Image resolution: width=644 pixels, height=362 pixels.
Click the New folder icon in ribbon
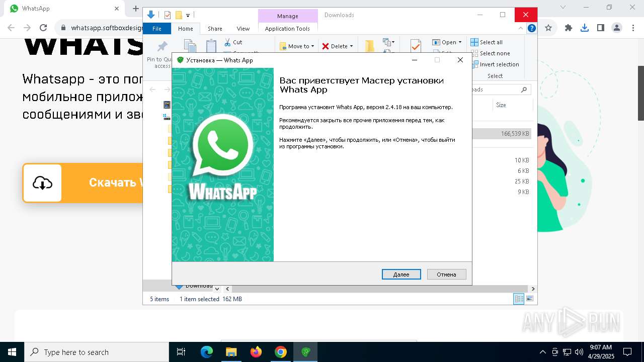click(370, 46)
